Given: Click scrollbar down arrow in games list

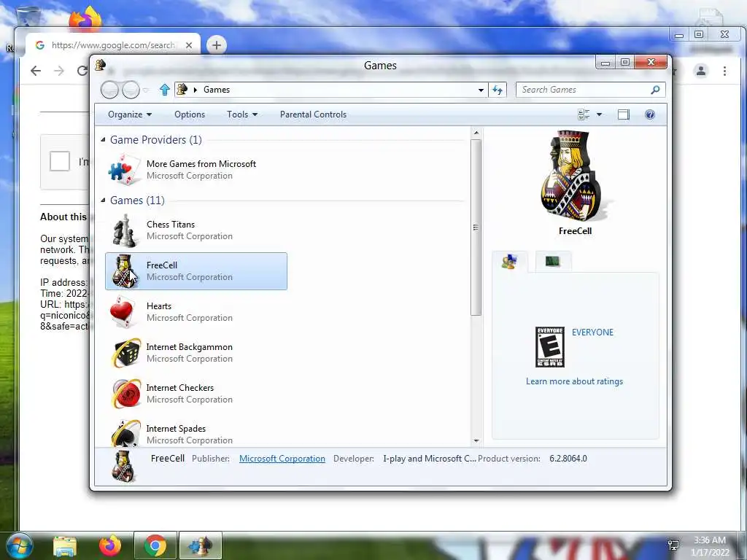Looking at the screenshot, I should click(x=476, y=441).
